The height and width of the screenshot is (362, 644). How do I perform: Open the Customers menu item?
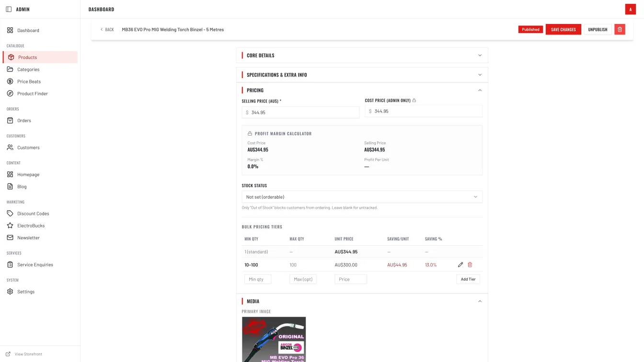click(x=28, y=147)
